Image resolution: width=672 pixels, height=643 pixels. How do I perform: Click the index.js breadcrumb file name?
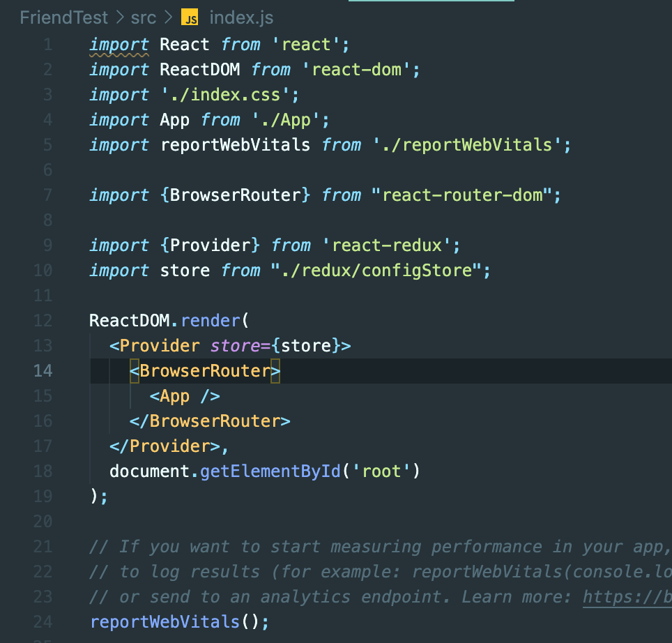point(241,17)
